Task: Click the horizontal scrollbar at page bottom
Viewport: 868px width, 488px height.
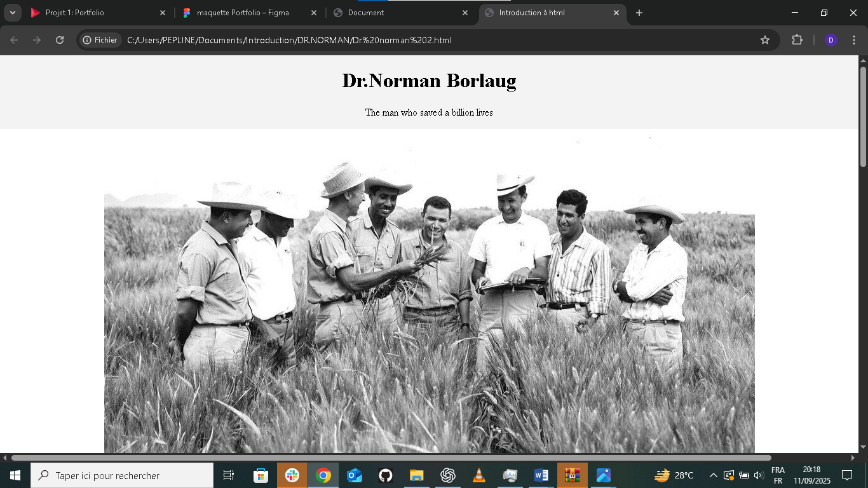Action: (391, 457)
